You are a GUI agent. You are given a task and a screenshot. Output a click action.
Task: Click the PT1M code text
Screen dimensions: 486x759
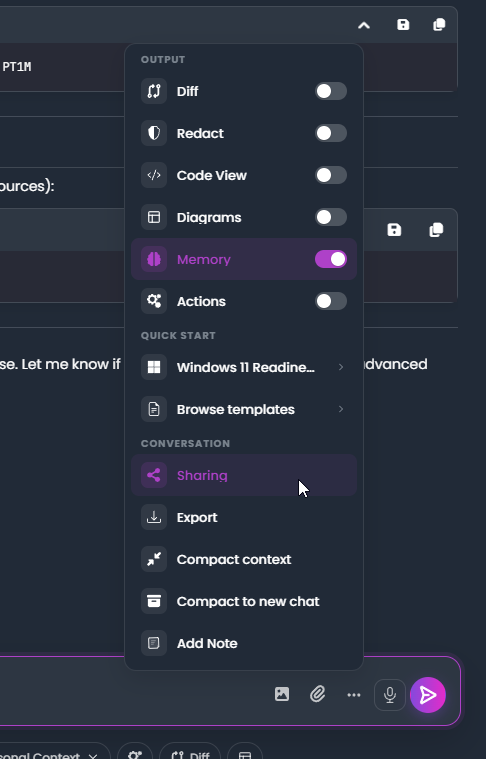point(17,67)
